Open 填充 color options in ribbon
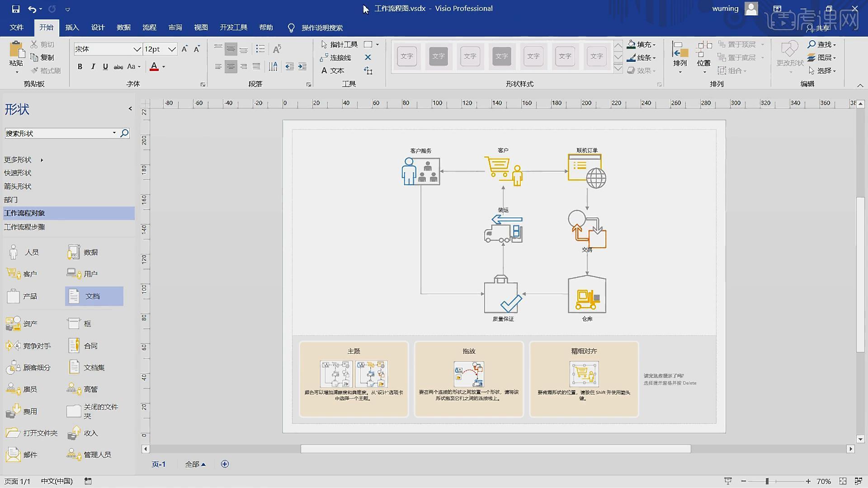Viewport: 868px width, 488px height. [x=656, y=44]
